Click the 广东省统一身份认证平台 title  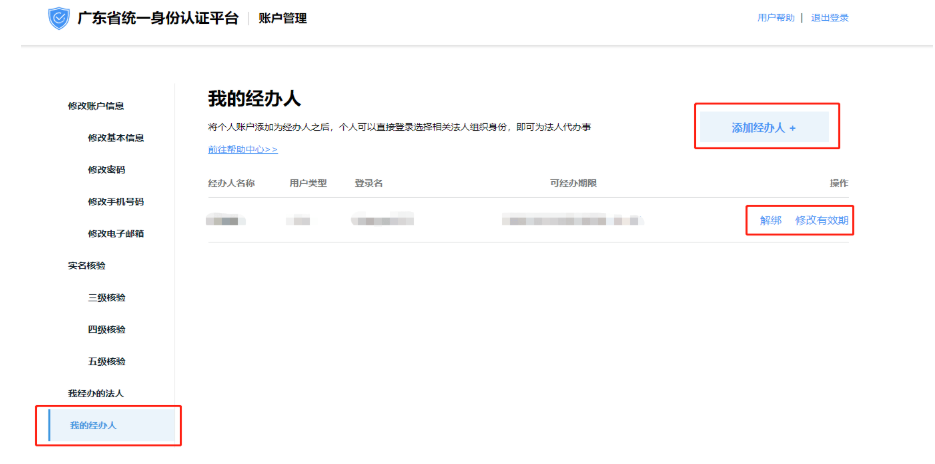pos(158,18)
